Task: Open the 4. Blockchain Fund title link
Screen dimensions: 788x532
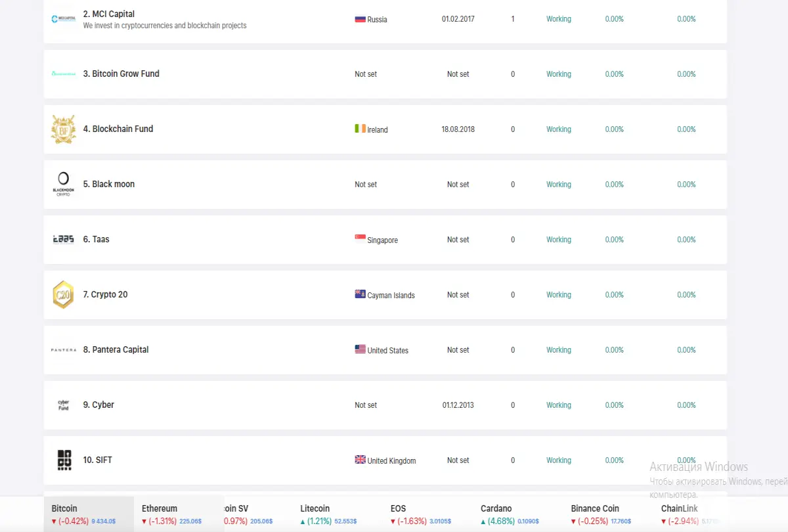Action: (118, 129)
